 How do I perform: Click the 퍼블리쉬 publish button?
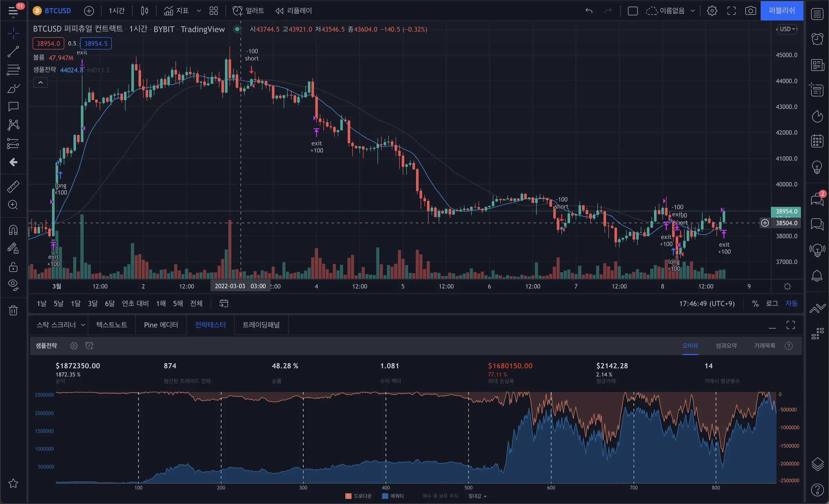pos(782,11)
